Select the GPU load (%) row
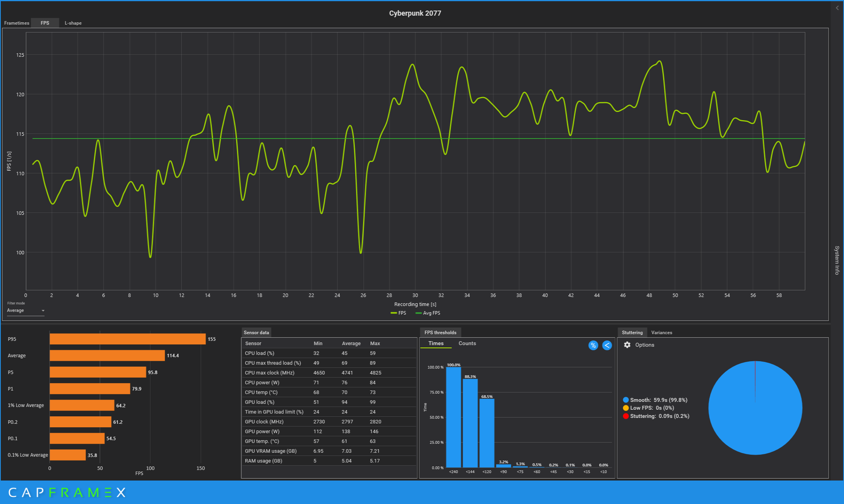 329,402
